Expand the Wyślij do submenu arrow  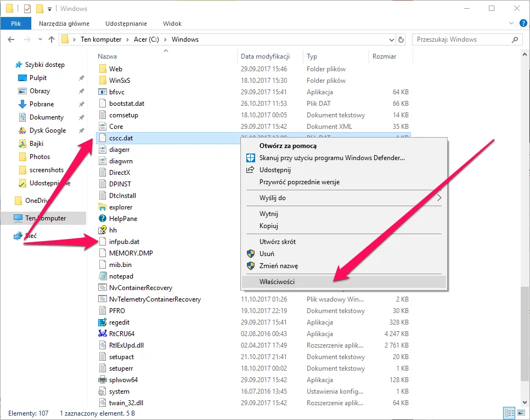(439, 198)
